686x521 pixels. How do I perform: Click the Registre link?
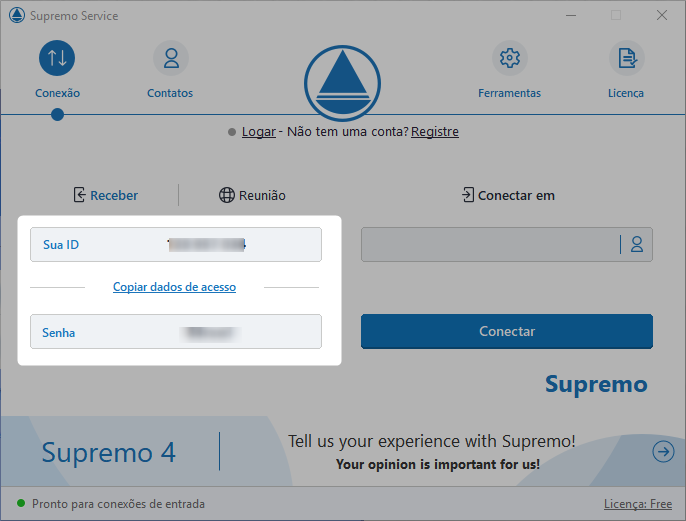coord(435,132)
